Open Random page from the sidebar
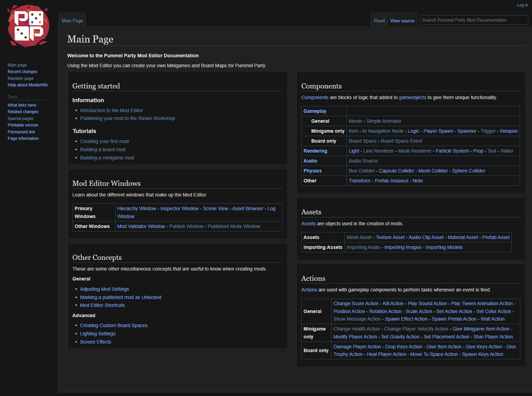 pyautogui.click(x=21, y=79)
